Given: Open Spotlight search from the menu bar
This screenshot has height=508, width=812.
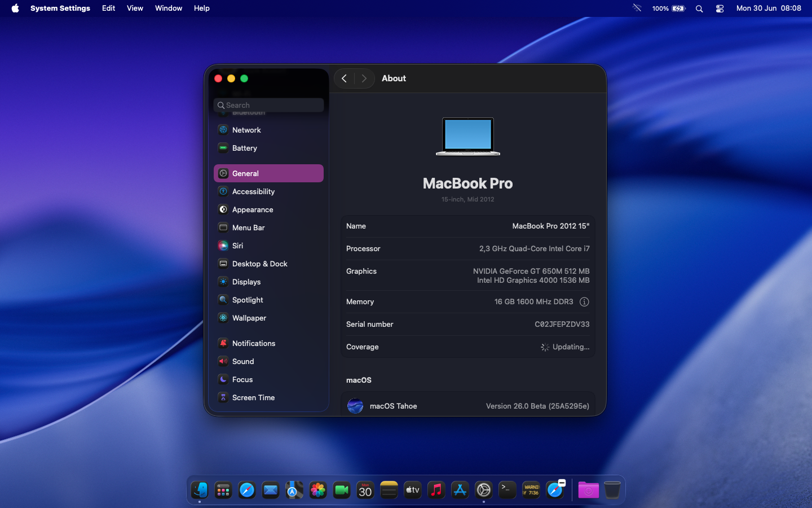Looking at the screenshot, I should [x=699, y=8].
